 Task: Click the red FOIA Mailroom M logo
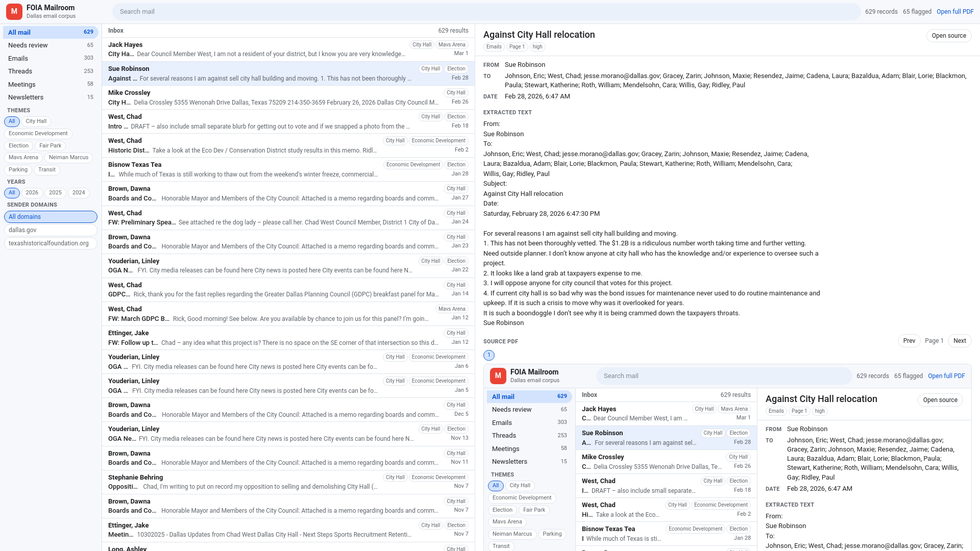click(x=14, y=11)
